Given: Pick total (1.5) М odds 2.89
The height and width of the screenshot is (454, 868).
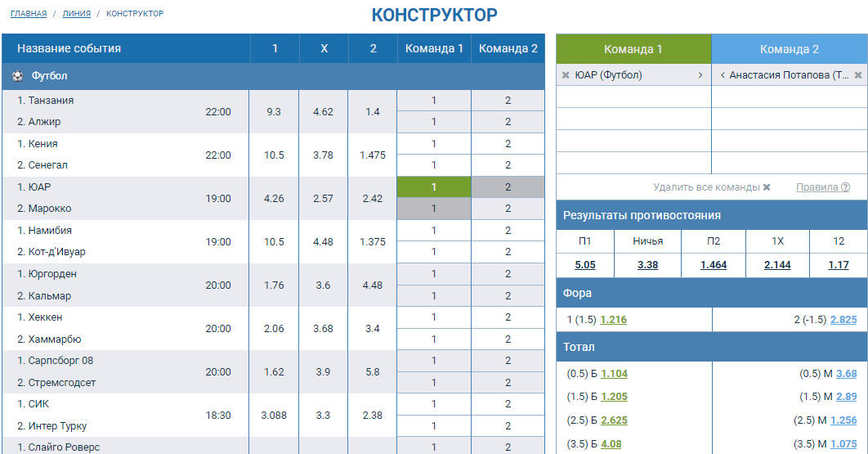Looking at the screenshot, I should coord(847,397).
